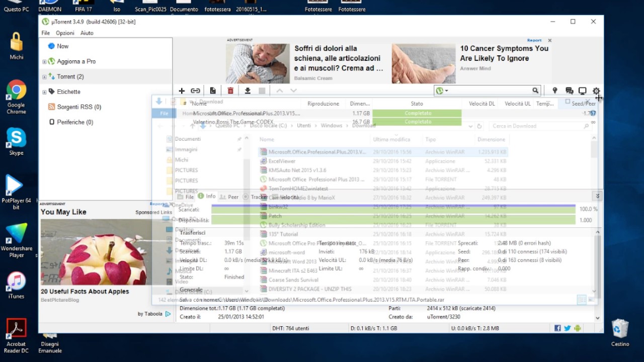Collapse the detail pane with double chevron
Screen dimensions: 644x362
coord(598,196)
